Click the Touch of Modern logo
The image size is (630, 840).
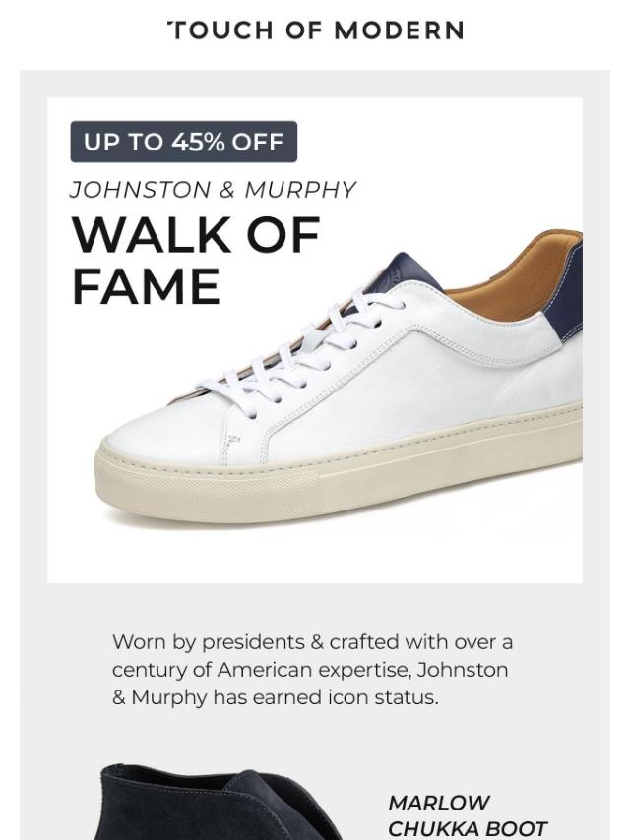(x=316, y=30)
